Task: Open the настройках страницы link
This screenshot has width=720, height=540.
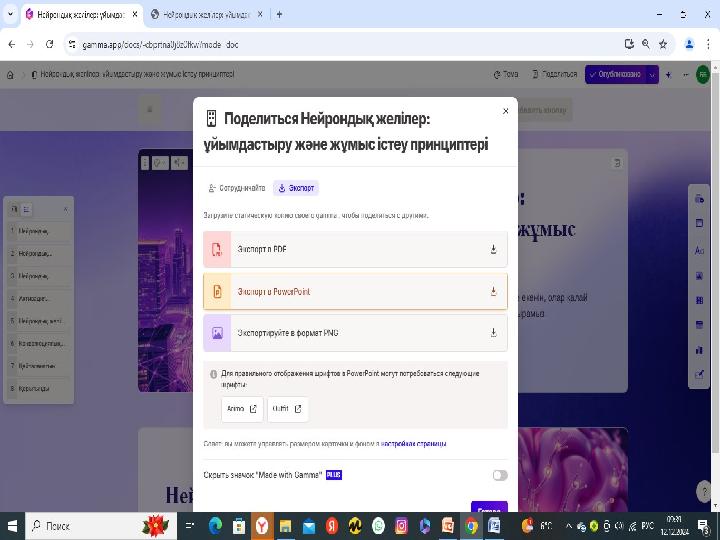Action: [413, 444]
